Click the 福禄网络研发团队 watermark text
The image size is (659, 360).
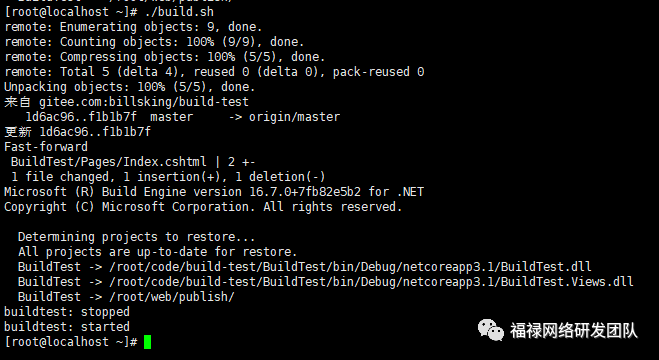pos(574,331)
